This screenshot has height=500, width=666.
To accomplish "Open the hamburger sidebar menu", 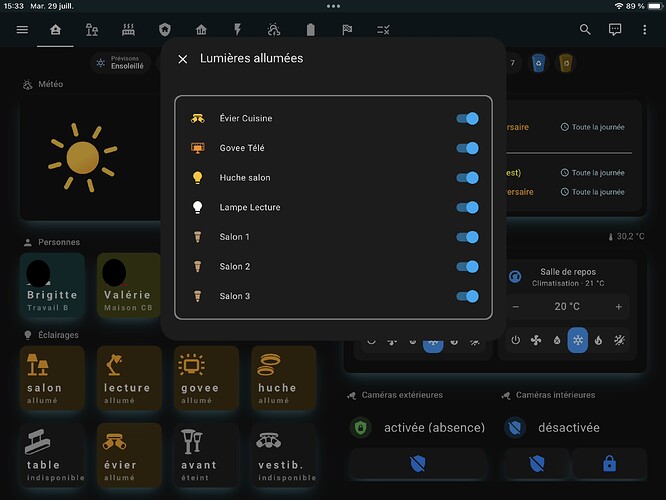I will [22, 30].
